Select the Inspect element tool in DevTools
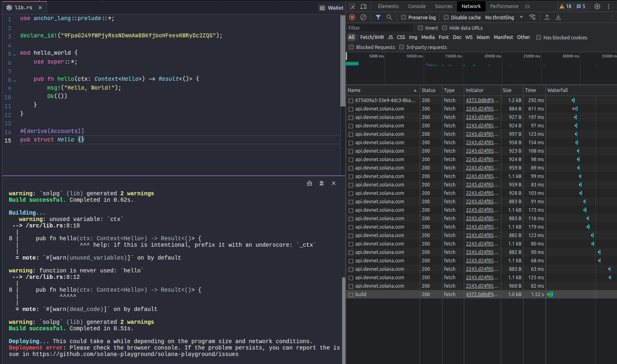 (x=352, y=6)
